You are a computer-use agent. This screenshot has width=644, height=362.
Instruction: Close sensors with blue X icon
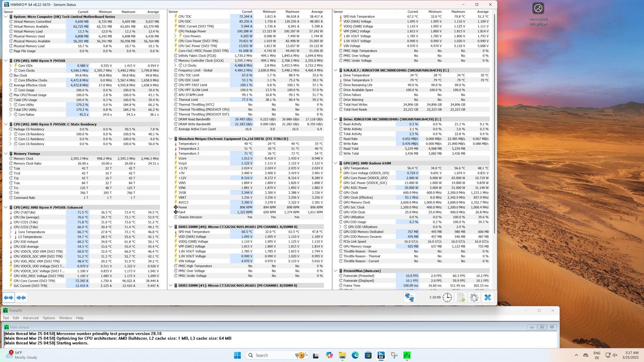488,298
